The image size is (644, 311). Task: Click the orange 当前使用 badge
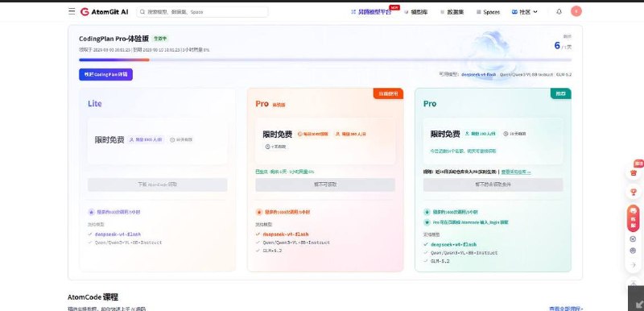(x=388, y=93)
